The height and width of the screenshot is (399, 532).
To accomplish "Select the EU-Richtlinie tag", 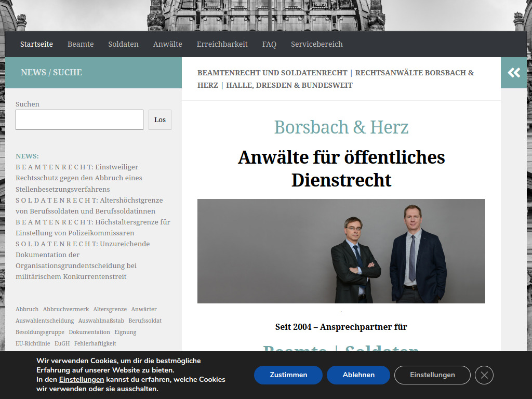I will (x=33, y=343).
